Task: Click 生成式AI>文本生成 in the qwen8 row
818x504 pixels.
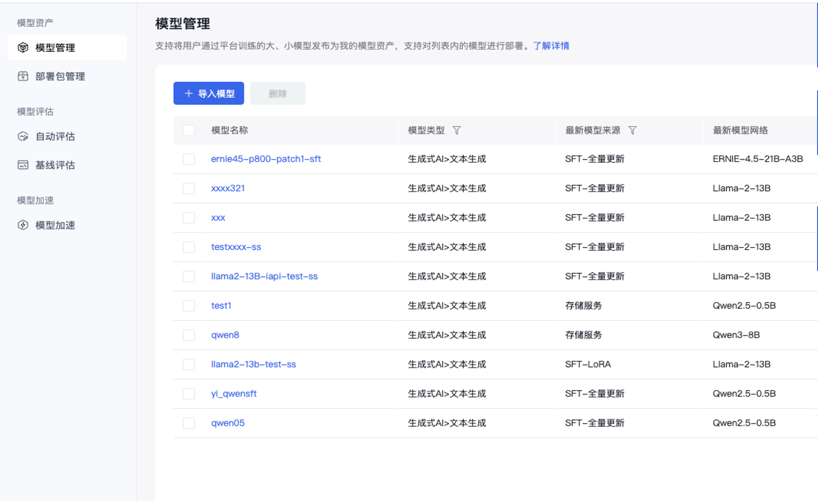Action: 447,335
